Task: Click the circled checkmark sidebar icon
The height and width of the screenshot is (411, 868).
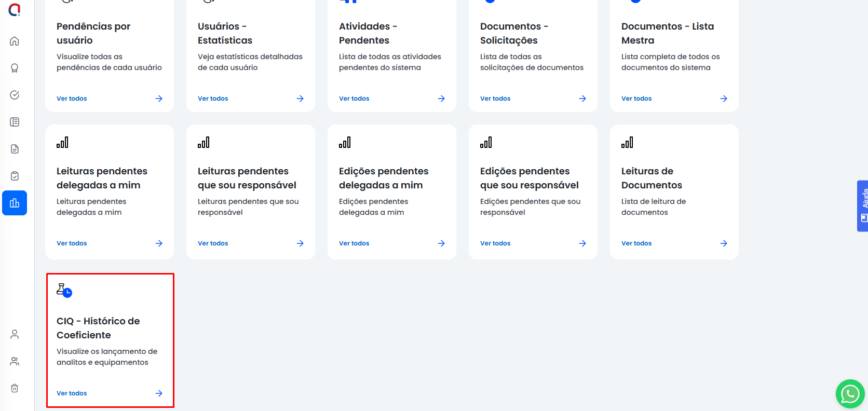Action: coord(15,95)
